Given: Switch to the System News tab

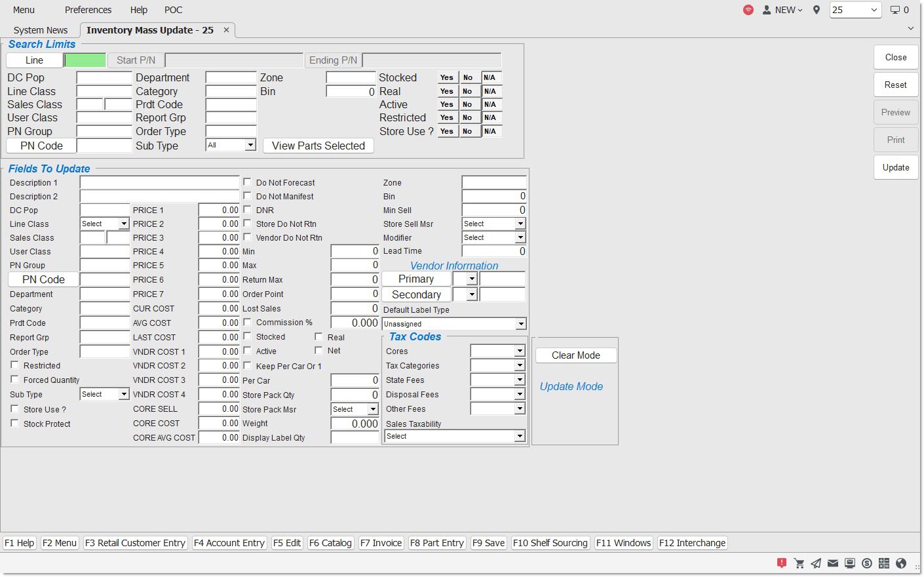Looking at the screenshot, I should (x=41, y=30).
